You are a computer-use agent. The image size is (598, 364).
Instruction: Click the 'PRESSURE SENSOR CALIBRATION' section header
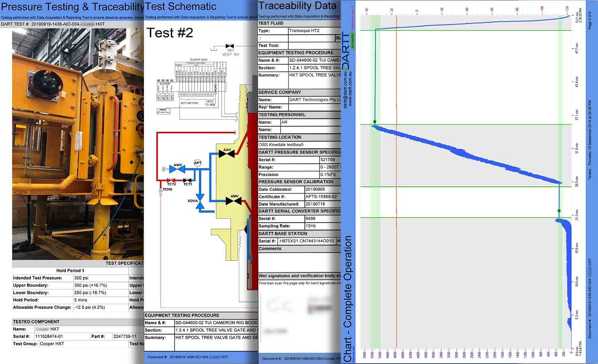coord(299,182)
